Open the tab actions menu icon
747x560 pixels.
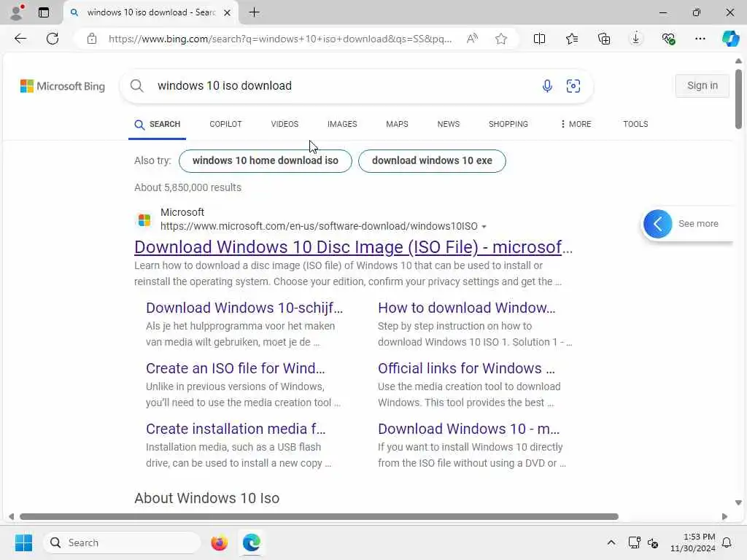pos(44,12)
